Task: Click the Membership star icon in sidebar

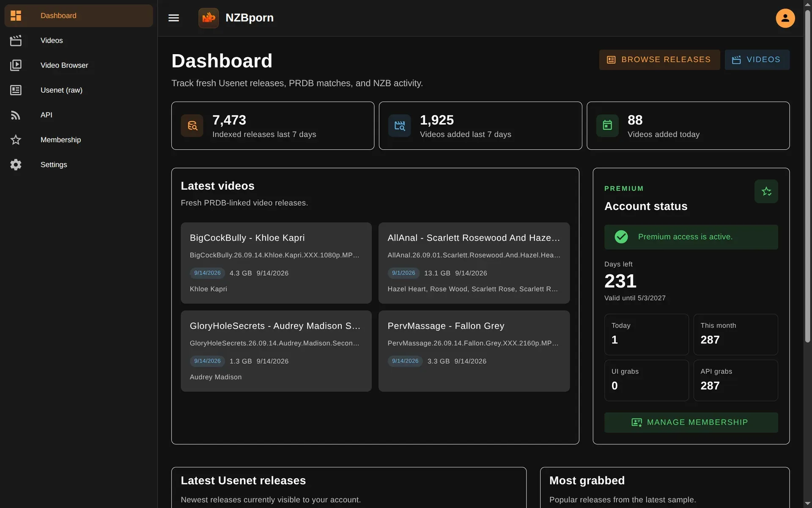Action: click(16, 140)
